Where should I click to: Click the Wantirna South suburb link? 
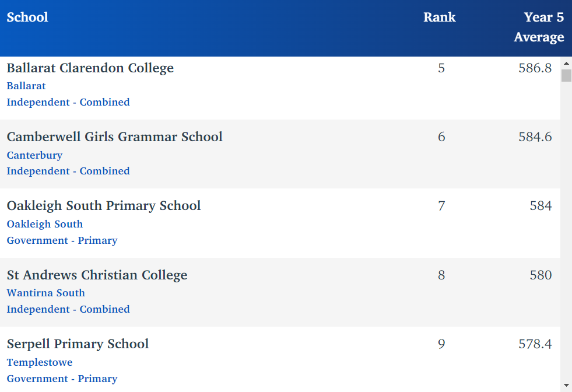point(46,293)
